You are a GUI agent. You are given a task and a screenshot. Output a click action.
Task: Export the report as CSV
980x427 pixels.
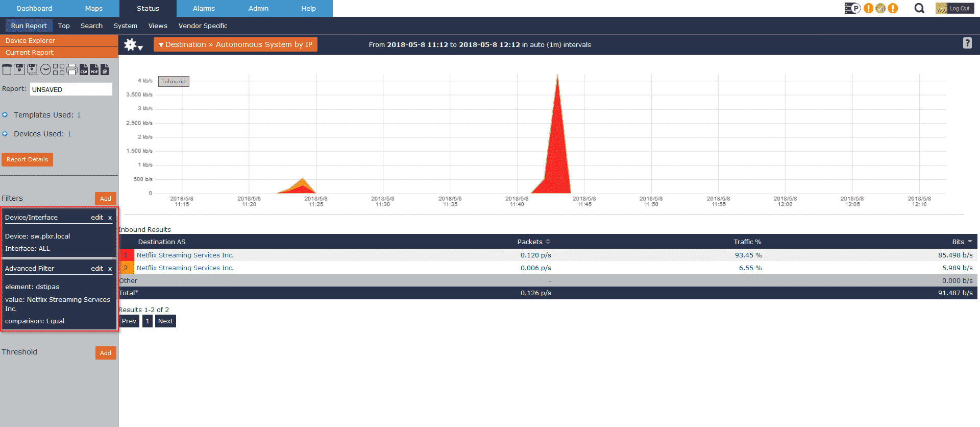click(x=84, y=69)
